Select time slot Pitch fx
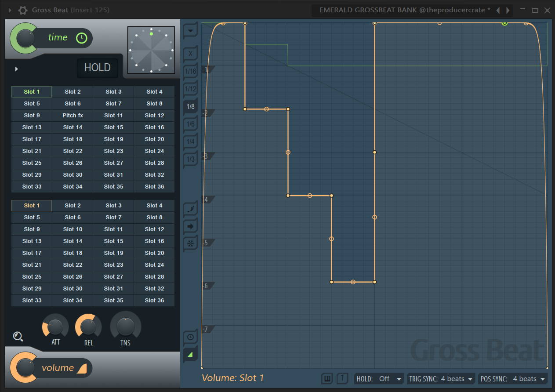 point(73,116)
